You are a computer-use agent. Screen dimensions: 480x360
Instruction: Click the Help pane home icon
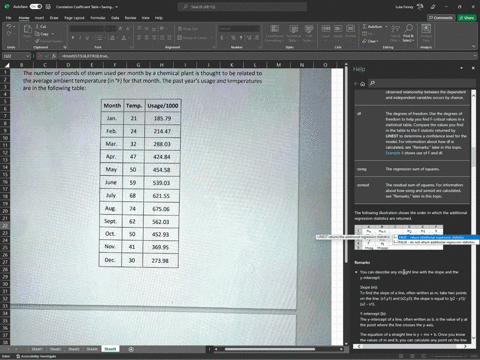click(363, 83)
